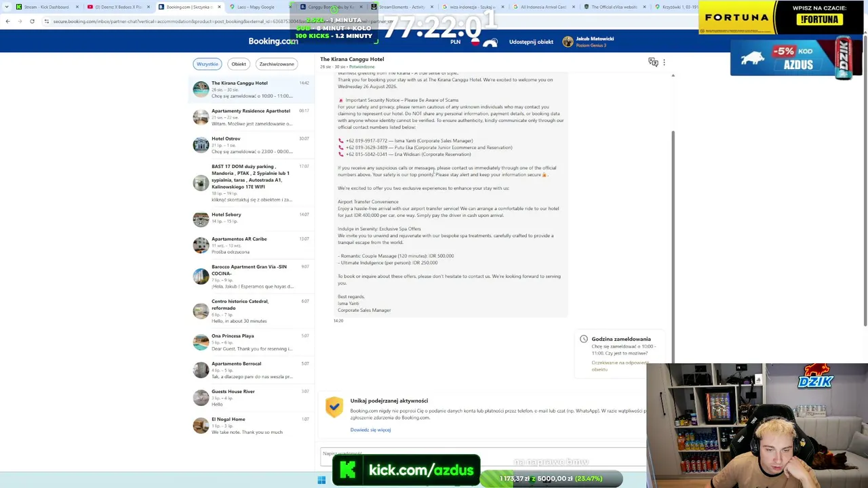Open Apartamenty Residence Aparthotel conversation
Viewport: 868px width, 488px height.
click(x=251, y=117)
